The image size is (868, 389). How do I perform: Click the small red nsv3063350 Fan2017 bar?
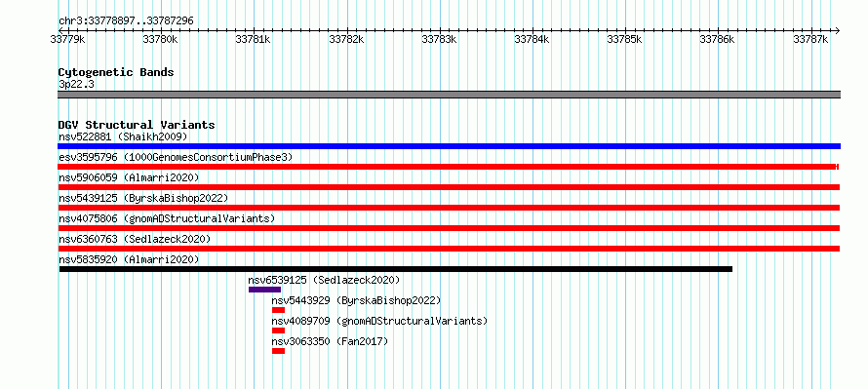pos(279,351)
